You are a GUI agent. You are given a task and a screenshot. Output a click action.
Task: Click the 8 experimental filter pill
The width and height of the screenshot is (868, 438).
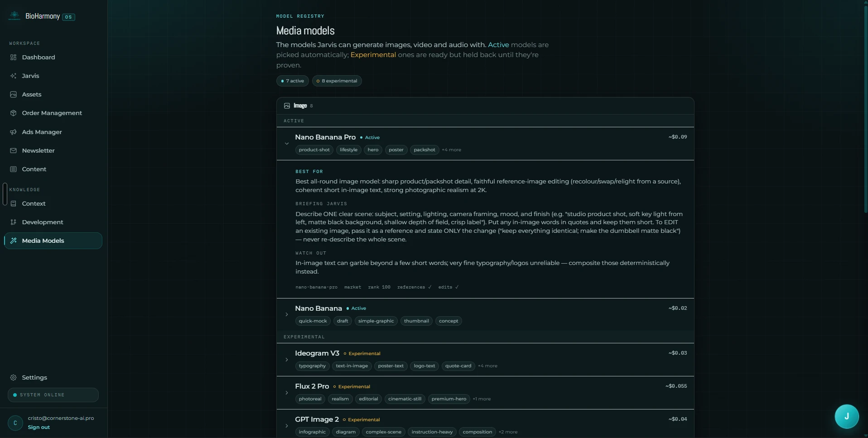pyautogui.click(x=337, y=81)
